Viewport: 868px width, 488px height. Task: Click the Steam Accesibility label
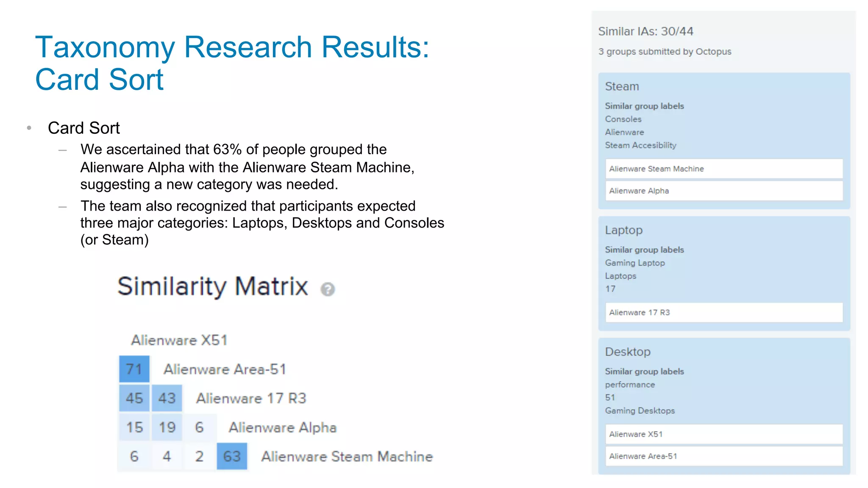(x=640, y=145)
